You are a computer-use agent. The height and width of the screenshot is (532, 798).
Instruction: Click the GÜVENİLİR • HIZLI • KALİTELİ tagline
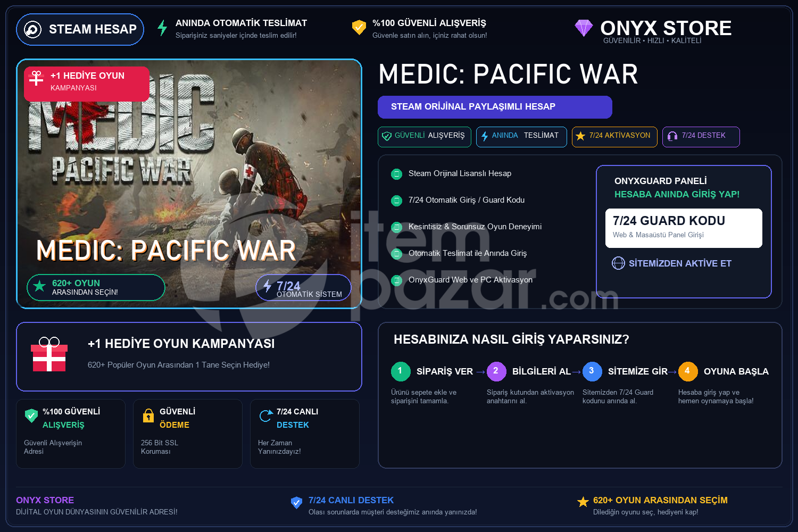652,41
